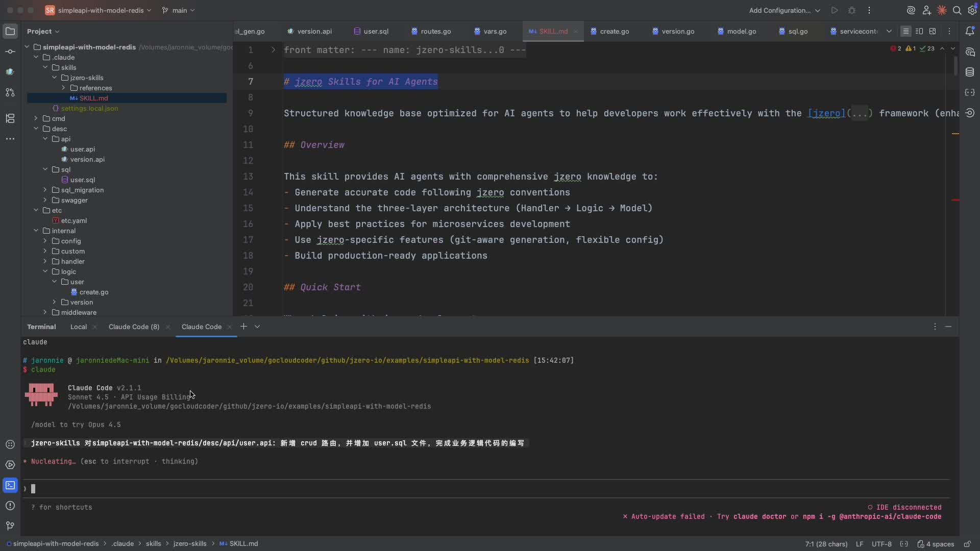The image size is (980, 551).
Task: Expand the cmd folder
Action: (36, 118)
